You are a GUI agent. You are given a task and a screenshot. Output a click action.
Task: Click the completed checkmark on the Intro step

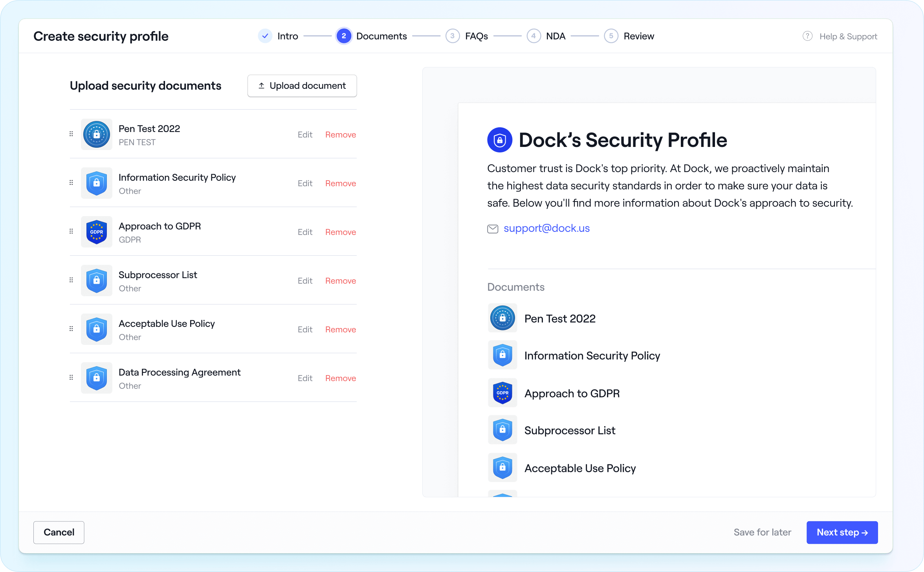pos(265,36)
